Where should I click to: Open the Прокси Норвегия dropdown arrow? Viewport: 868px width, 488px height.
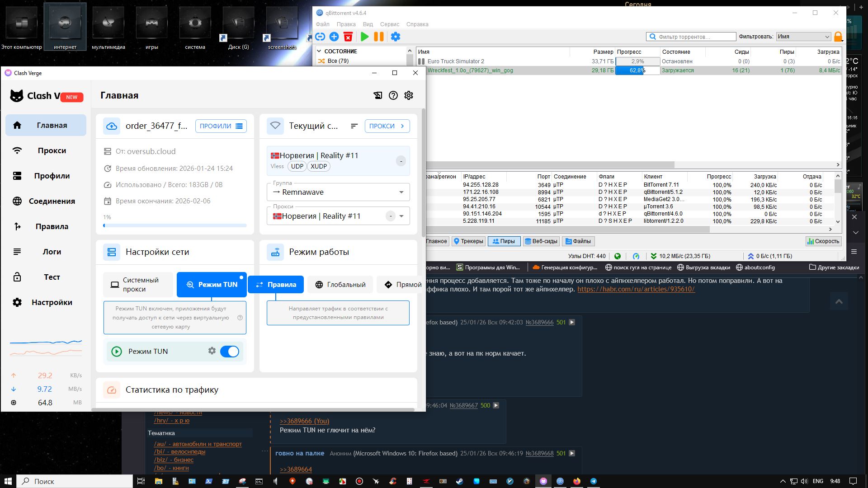click(x=401, y=216)
